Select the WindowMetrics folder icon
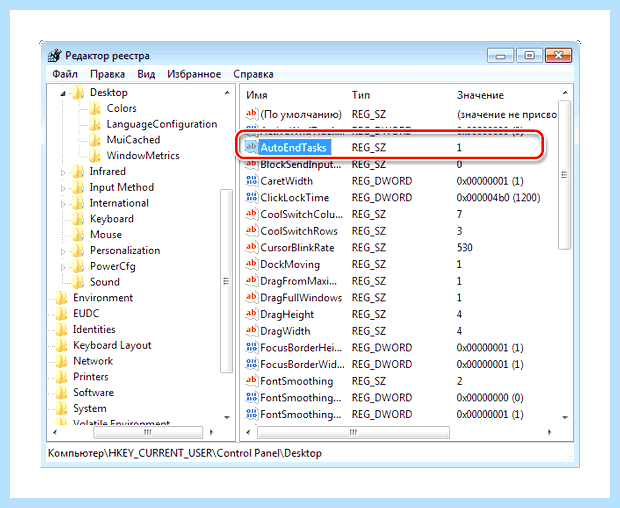The height and width of the screenshot is (508, 620). pos(95,156)
